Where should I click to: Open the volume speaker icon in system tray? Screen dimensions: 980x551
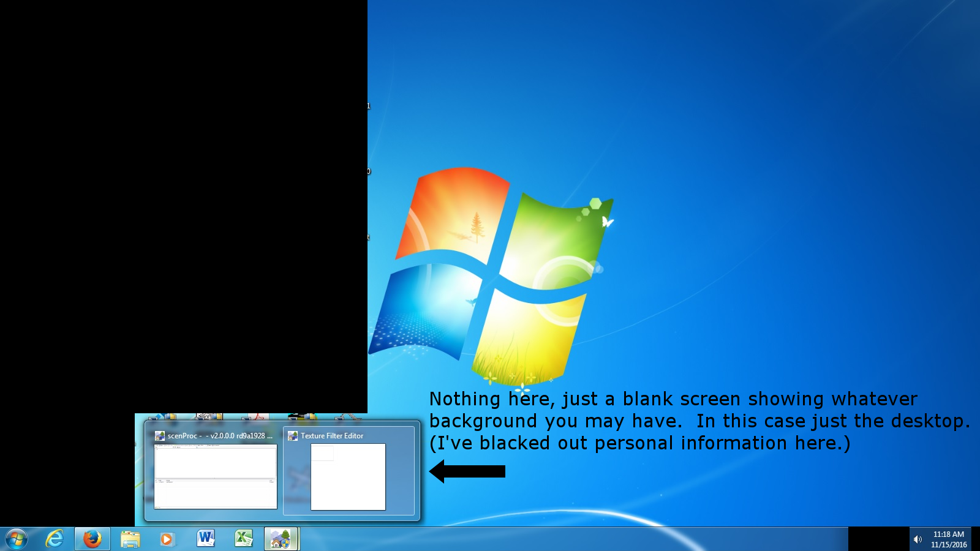pyautogui.click(x=918, y=539)
